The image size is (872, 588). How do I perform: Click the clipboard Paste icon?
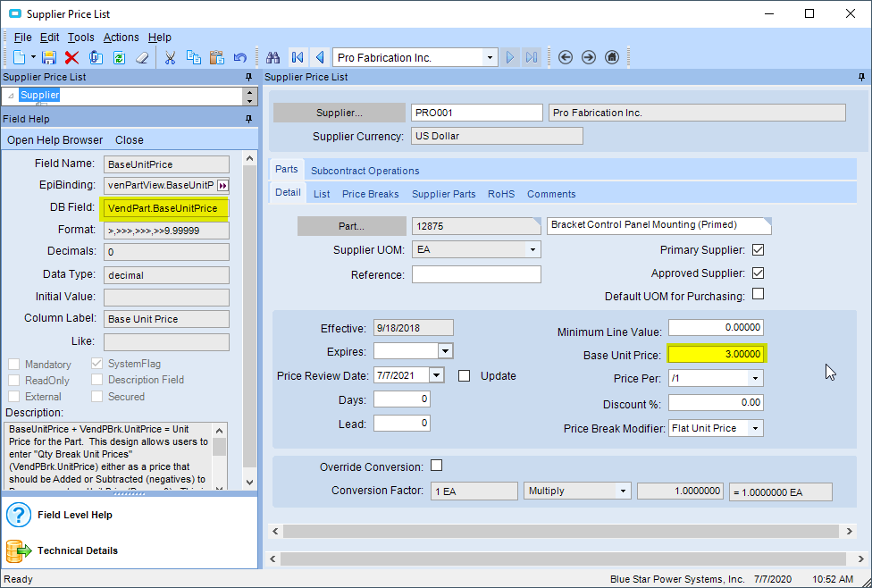[217, 57]
